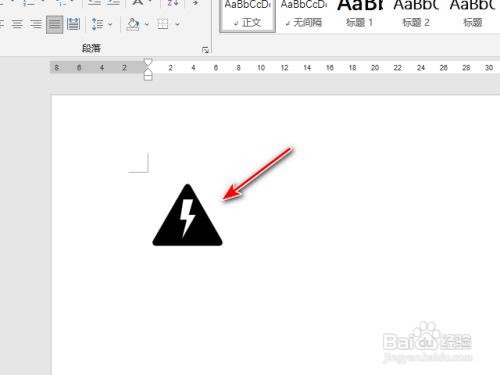Click the ruler at the 10 mark
Screen dimensions: 500x375
tap(261, 68)
